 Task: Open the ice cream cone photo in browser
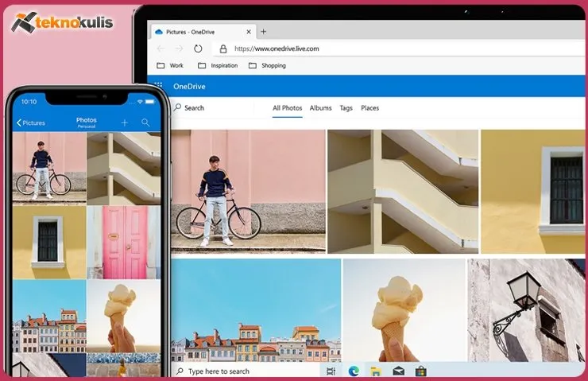[404, 310]
